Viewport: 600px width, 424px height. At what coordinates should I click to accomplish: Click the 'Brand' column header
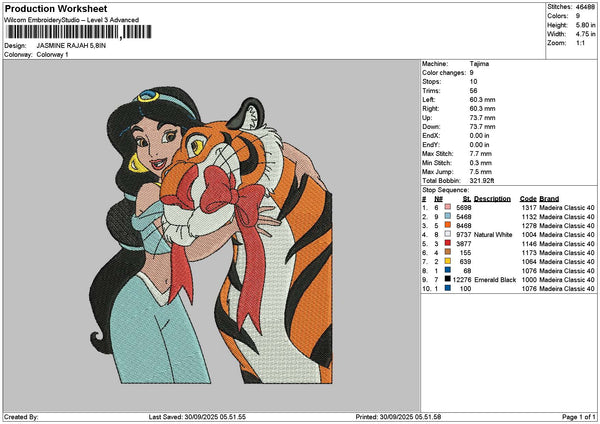tap(549, 199)
